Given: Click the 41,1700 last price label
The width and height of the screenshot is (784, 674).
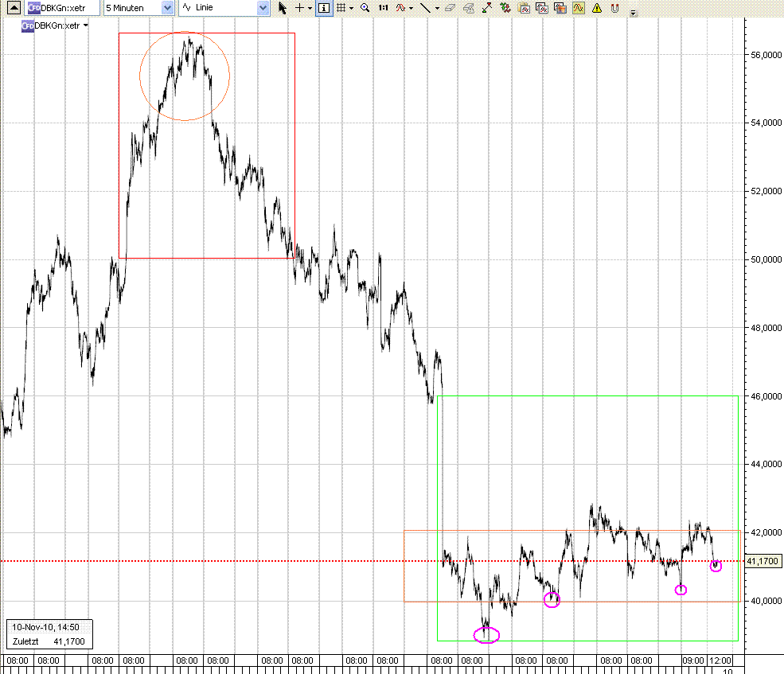Looking at the screenshot, I should click(763, 561).
